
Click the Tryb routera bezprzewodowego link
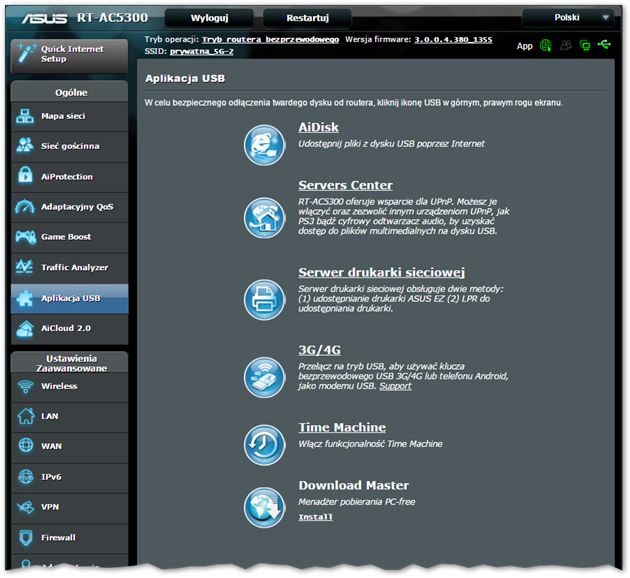(x=270, y=39)
